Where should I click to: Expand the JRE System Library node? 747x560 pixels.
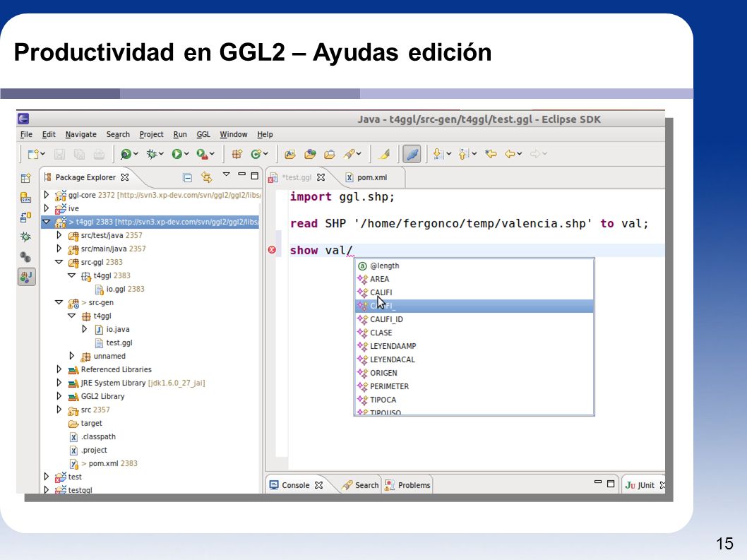pyautogui.click(x=59, y=382)
